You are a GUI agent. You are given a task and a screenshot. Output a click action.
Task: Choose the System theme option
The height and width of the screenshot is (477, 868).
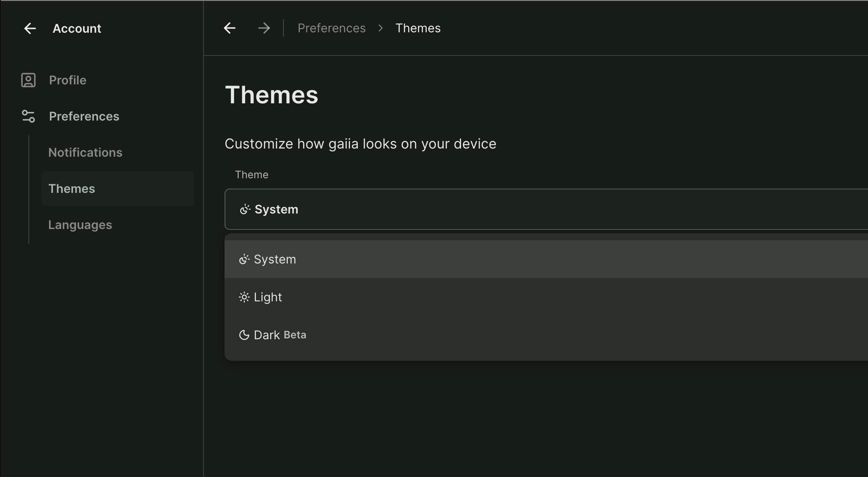point(546,259)
